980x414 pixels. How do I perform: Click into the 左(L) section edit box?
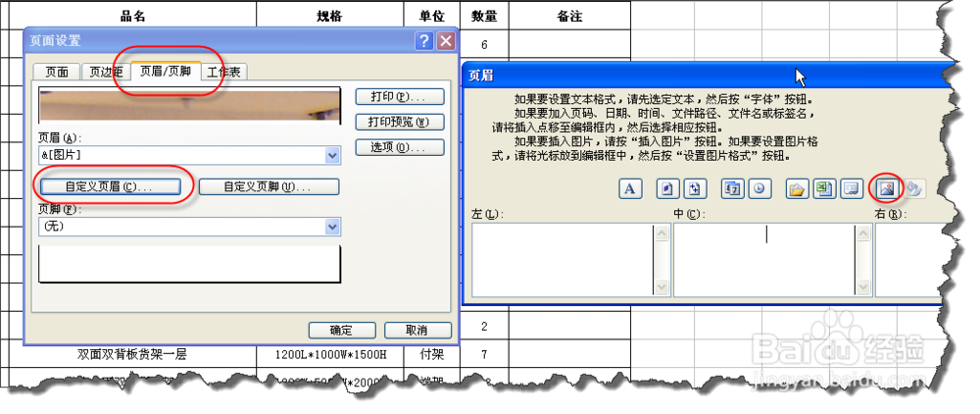click(563, 260)
